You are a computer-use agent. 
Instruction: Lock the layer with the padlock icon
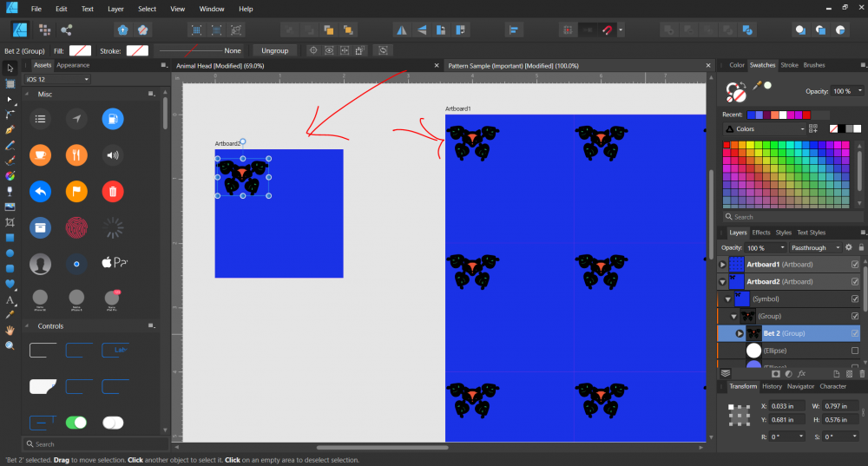[x=861, y=247]
